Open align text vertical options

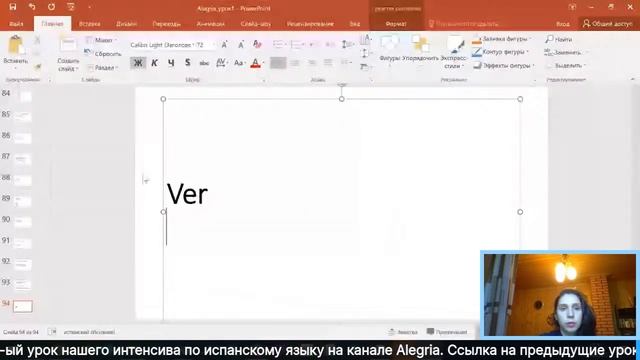(x=366, y=53)
